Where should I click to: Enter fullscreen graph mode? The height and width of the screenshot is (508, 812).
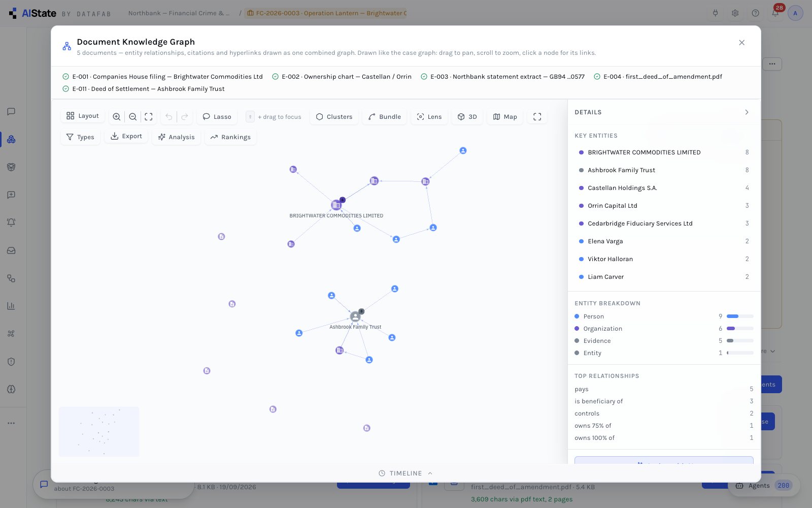click(x=537, y=117)
